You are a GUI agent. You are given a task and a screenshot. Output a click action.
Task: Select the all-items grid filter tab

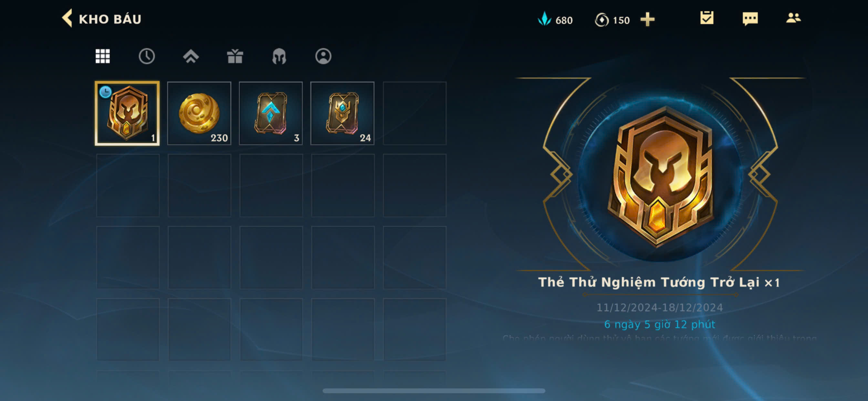click(102, 56)
